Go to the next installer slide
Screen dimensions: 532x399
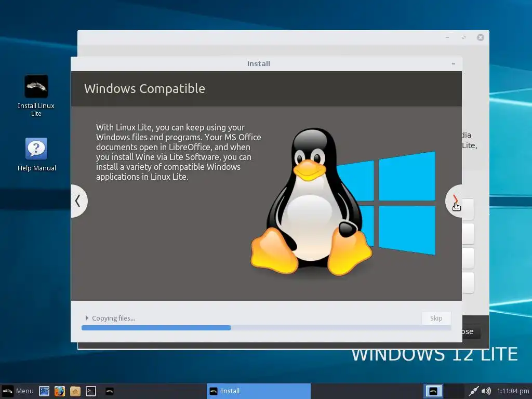(455, 201)
